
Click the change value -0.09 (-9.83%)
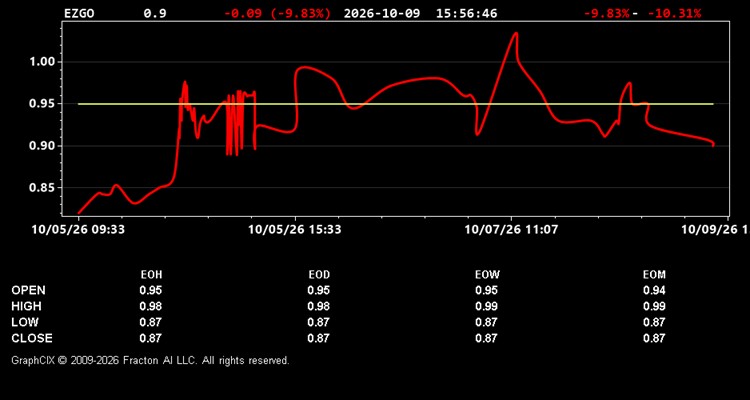(x=277, y=13)
